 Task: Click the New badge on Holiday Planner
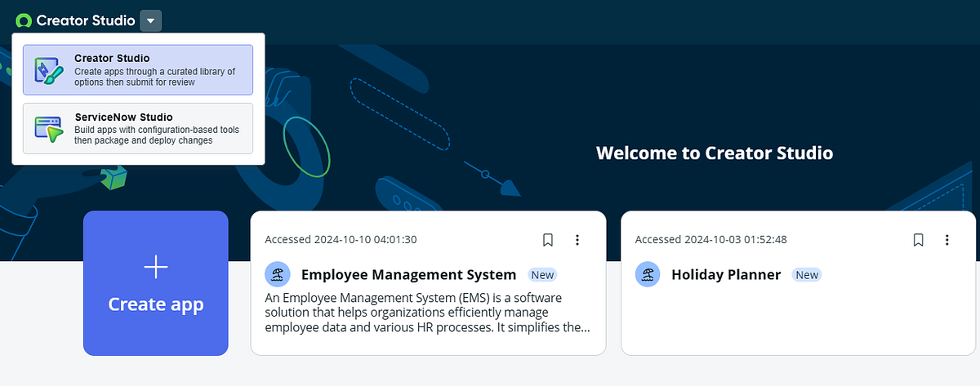807,275
